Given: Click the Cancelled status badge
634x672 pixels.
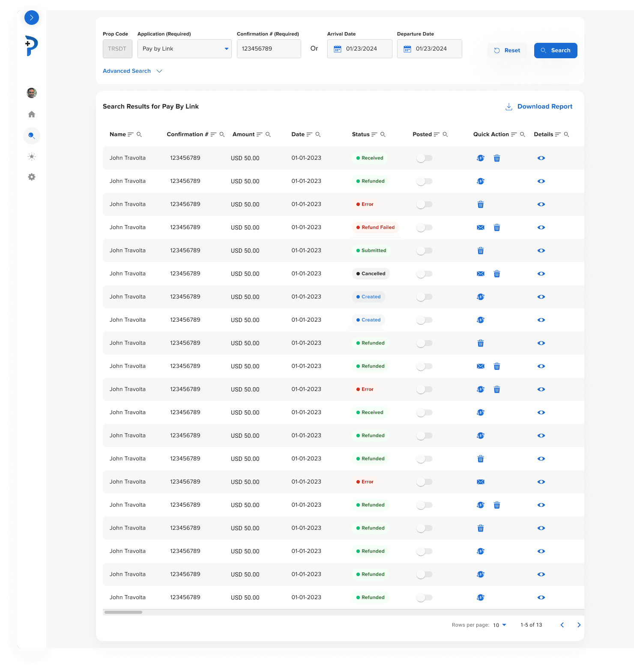Looking at the screenshot, I should 371,274.
